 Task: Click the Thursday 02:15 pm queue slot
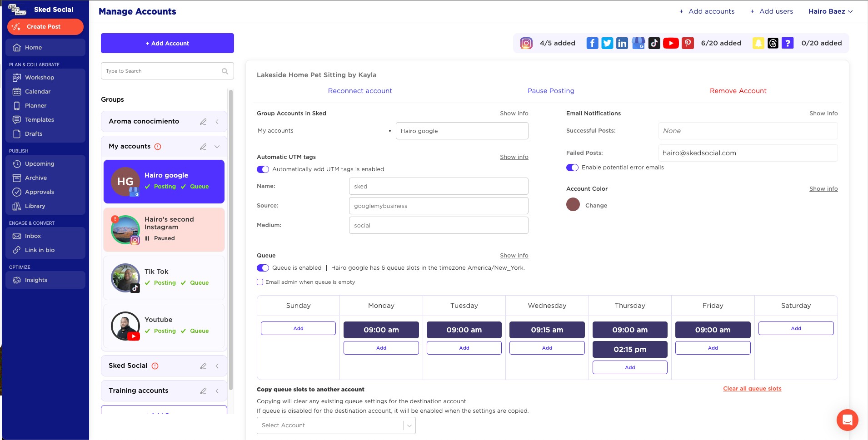pos(630,349)
